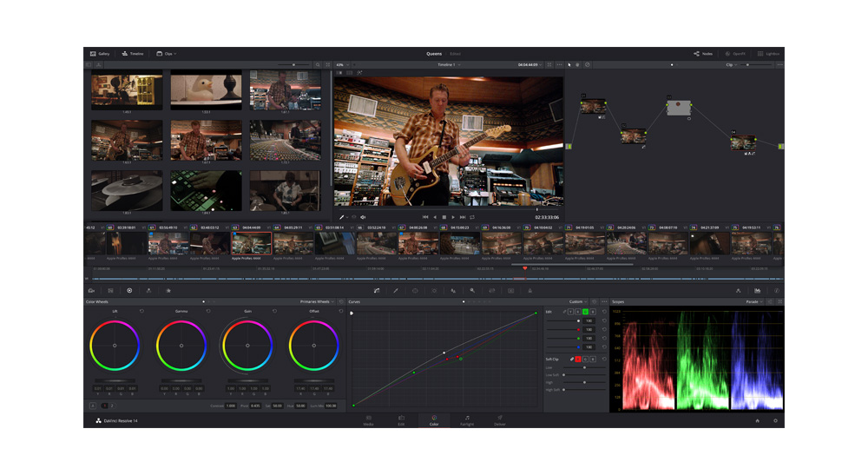Switch to the Fairlight page
The image size is (868, 475).
[467, 420]
